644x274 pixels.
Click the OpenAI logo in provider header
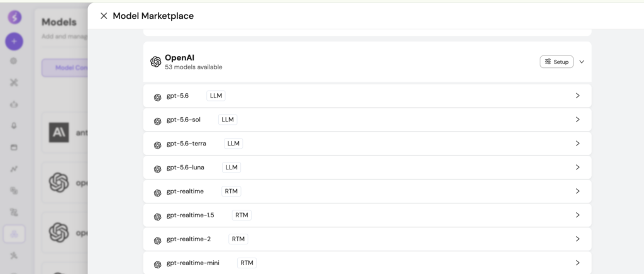coord(156,62)
